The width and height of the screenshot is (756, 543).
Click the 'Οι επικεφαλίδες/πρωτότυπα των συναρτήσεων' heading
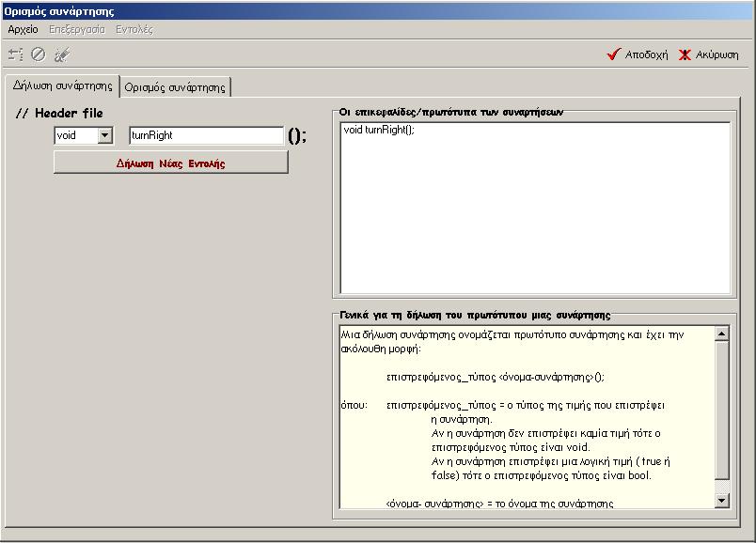[x=450, y=112]
